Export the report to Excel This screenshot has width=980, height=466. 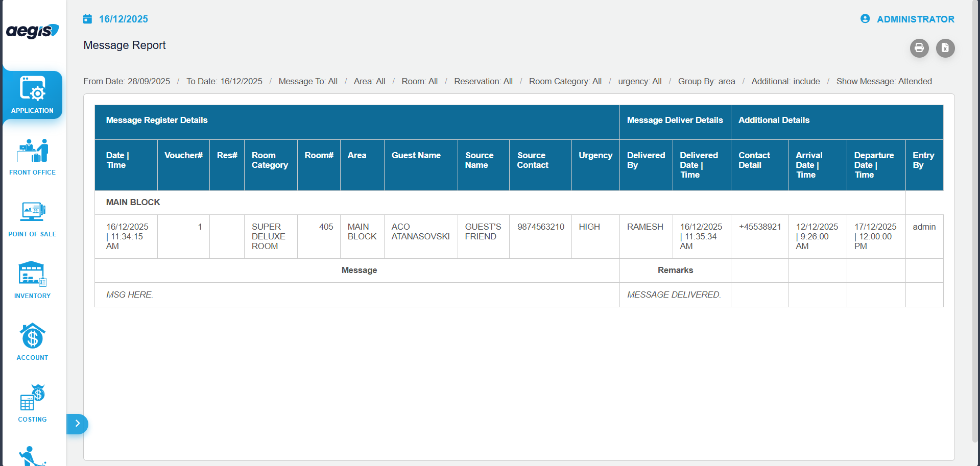(x=945, y=48)
